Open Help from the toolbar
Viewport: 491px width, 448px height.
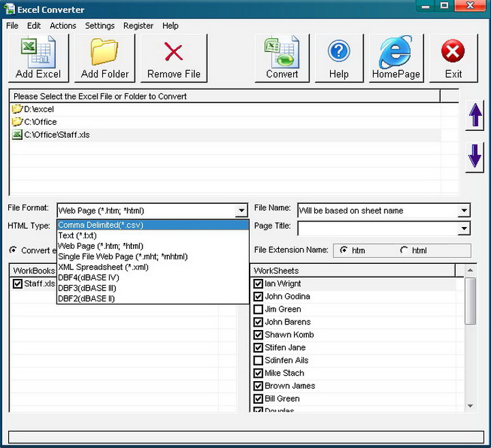point(339,59)
